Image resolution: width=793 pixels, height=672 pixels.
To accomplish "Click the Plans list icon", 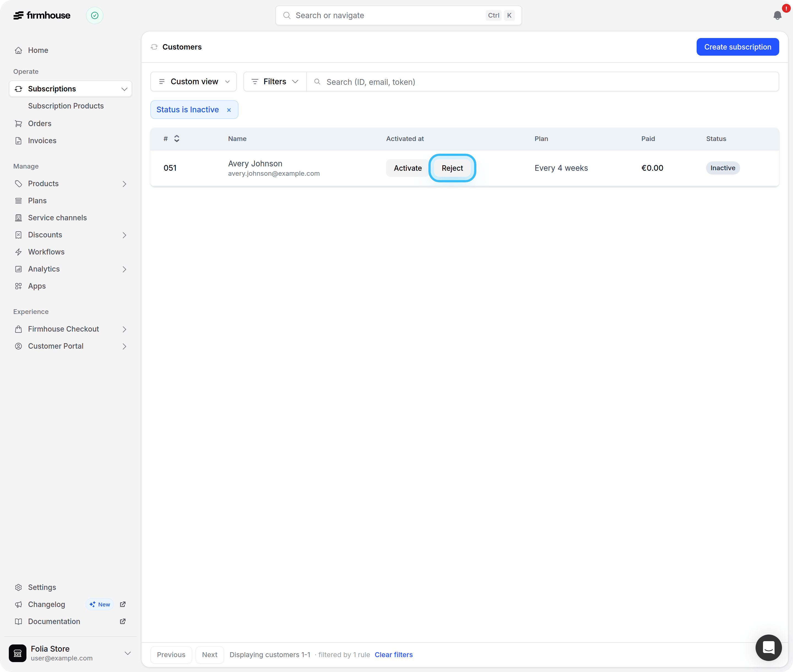I will pos(18,201).
